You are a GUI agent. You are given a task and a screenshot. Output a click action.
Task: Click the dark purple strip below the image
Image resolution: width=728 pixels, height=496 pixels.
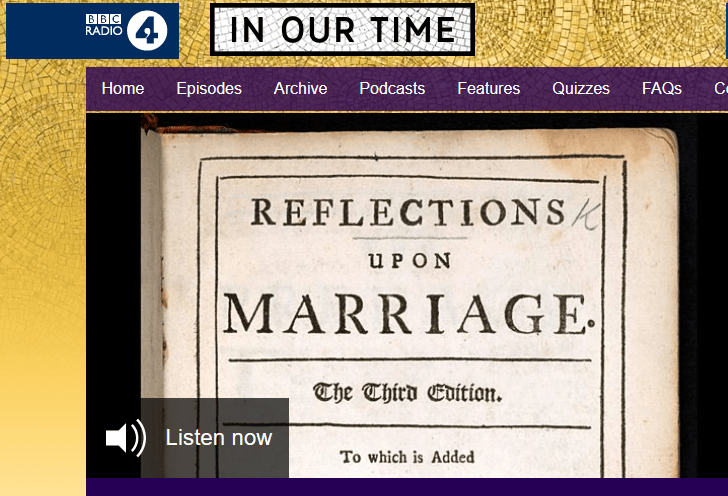(x=407, y=487)
